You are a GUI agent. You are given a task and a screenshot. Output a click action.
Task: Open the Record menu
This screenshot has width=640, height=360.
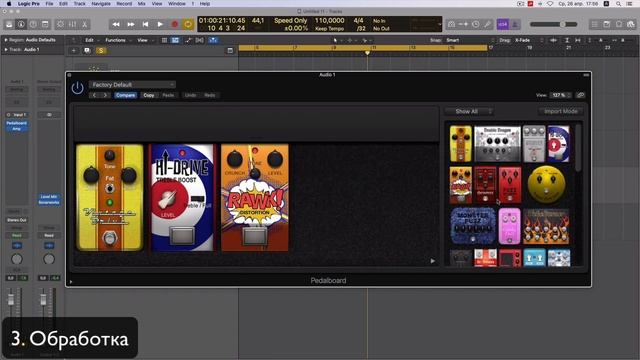(x=124, y=4)
